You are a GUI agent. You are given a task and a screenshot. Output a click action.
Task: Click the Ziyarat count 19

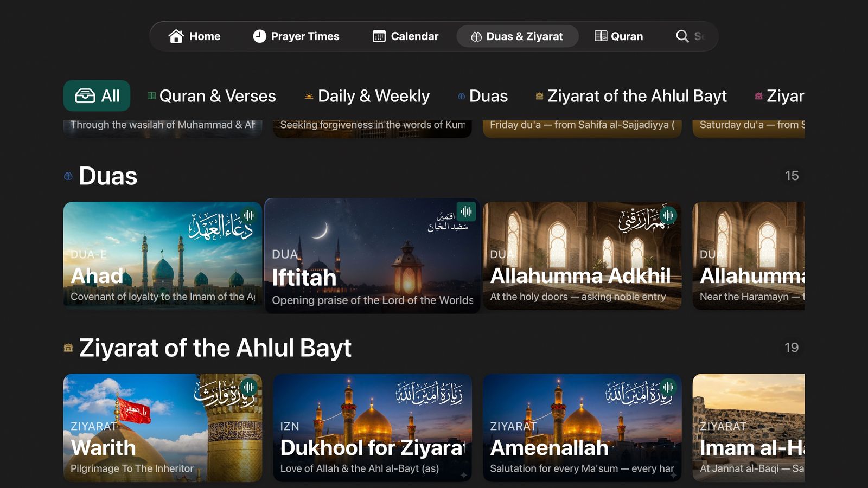point(792,348)
